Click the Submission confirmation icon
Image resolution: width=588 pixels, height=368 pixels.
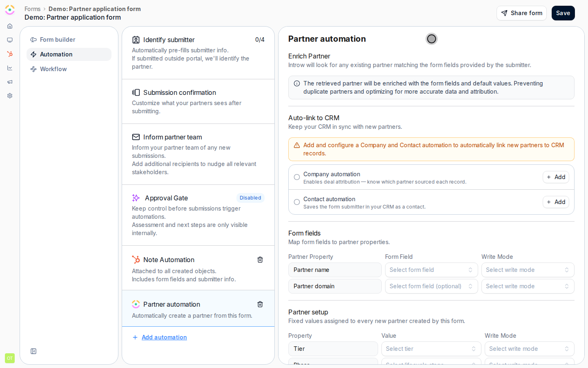(136, 92)
